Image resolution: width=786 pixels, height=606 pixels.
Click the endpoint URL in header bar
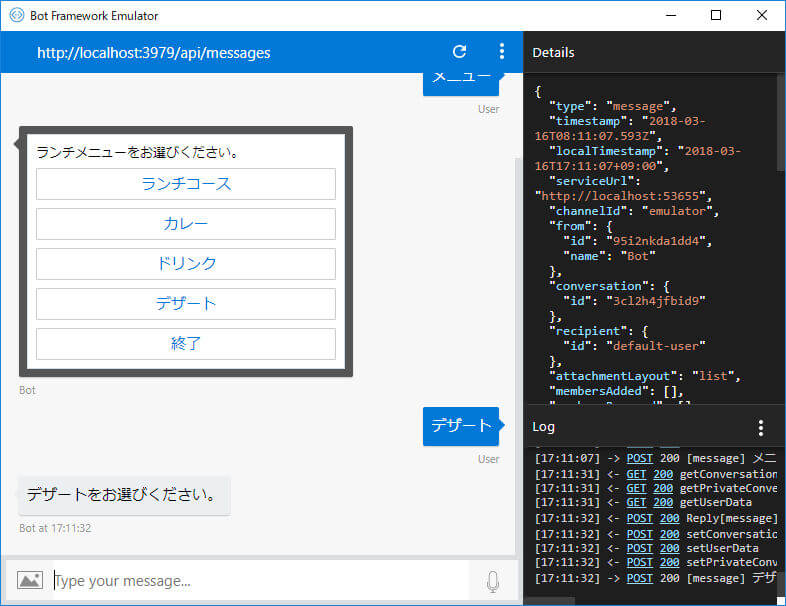click(153, 53)
